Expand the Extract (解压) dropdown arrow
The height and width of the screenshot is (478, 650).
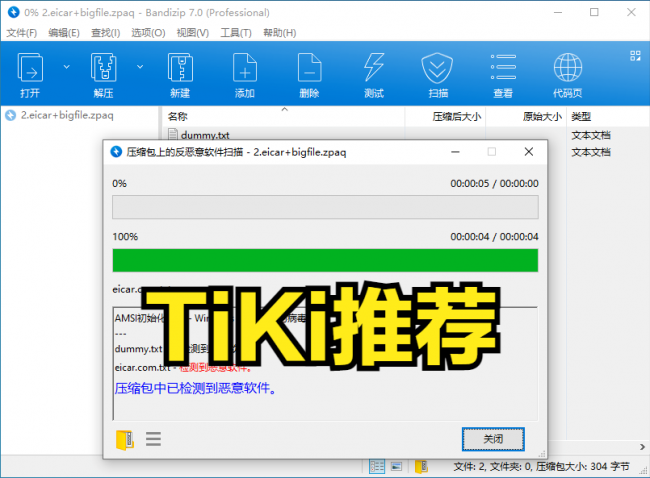click(140, 67)
